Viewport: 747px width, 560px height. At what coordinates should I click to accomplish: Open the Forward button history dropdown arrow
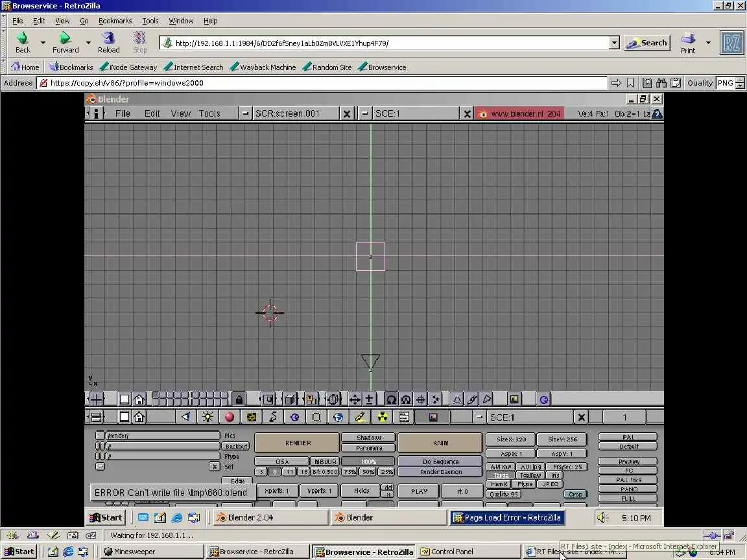coord(88,42)
